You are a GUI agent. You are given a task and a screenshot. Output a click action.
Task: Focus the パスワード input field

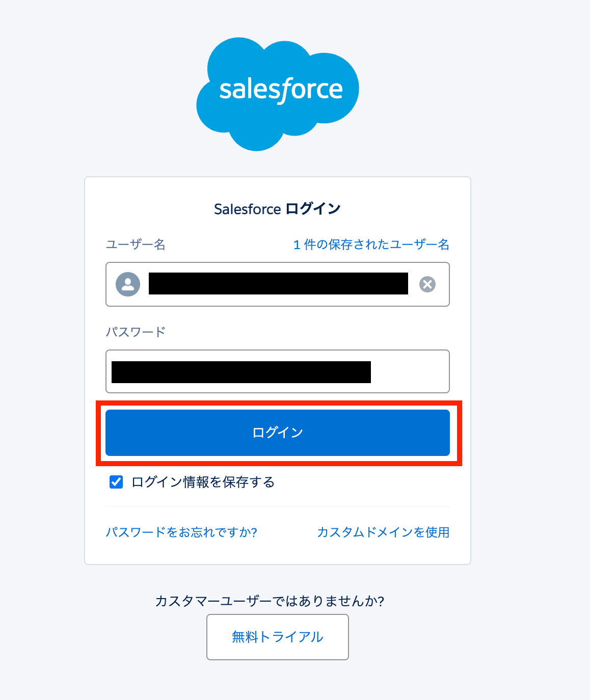coord(278,371)
